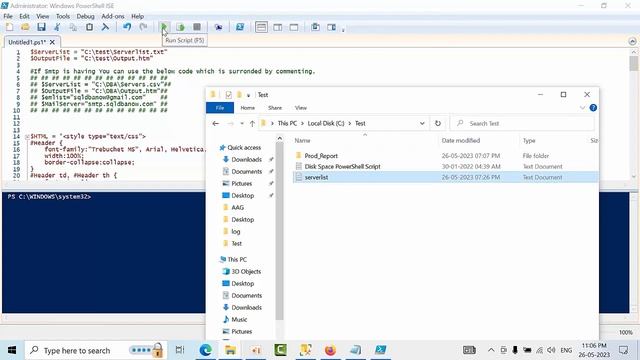Image resolution: width=640 pixels, height=360 pixels.
Task: Open Microsoft Edge from the taskbar
Action: click(x=205, y=350)
